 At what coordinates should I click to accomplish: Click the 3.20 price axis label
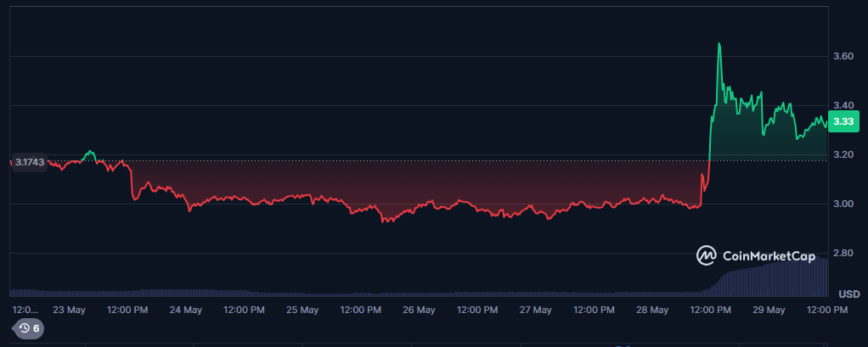843,154
